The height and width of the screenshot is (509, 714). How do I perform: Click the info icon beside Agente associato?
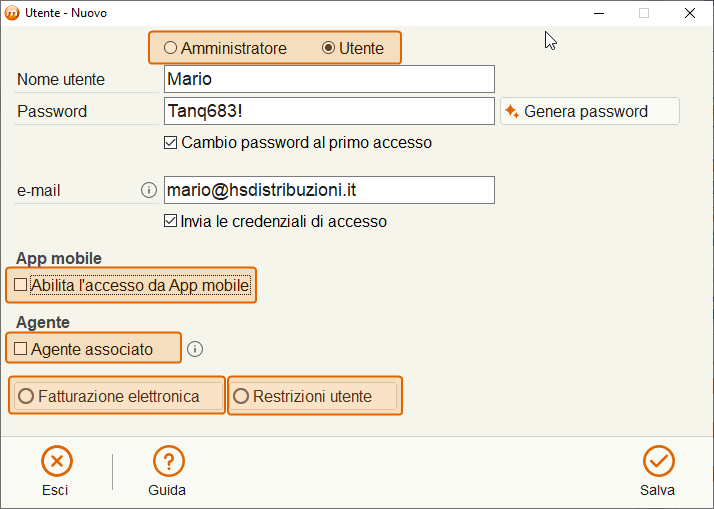195,349
